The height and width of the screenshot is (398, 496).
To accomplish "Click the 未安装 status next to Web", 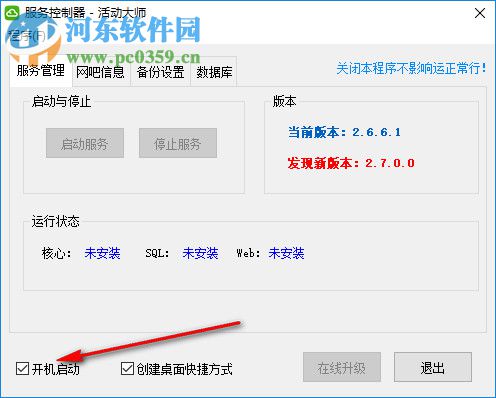I will 286,253.
